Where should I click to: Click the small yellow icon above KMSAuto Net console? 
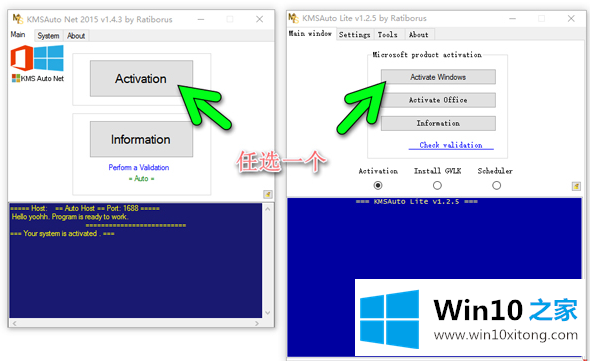point(268,194)
